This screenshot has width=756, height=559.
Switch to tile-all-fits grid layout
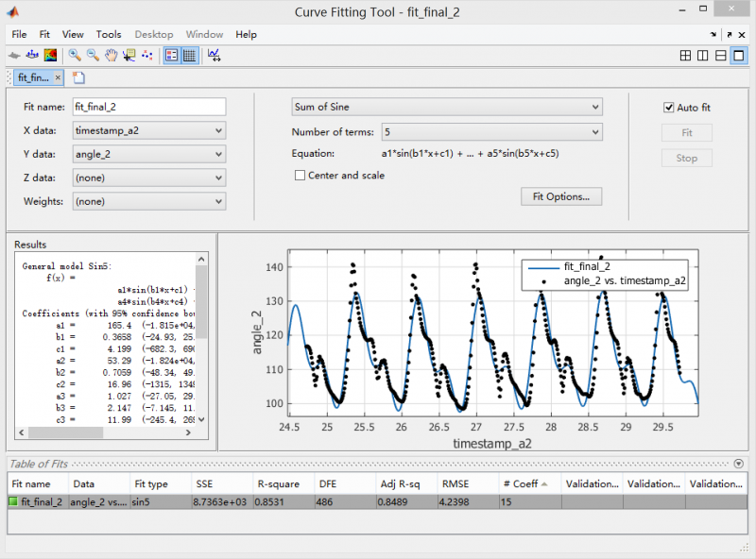tap(685, 56)
